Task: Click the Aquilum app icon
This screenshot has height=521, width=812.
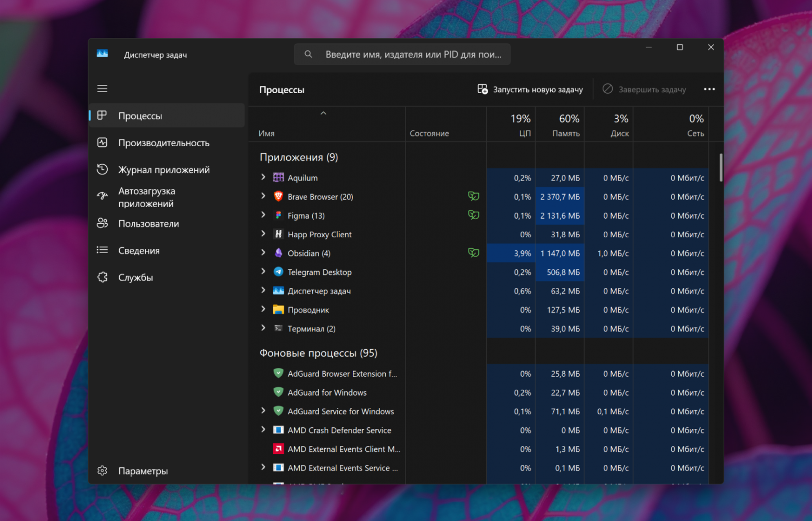Action: [278, 177]
